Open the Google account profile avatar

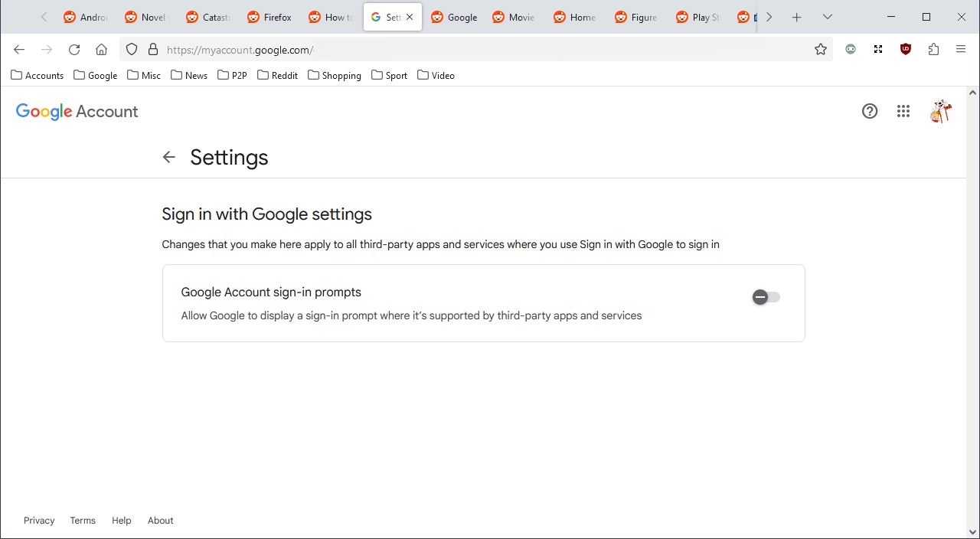[940, 111]
